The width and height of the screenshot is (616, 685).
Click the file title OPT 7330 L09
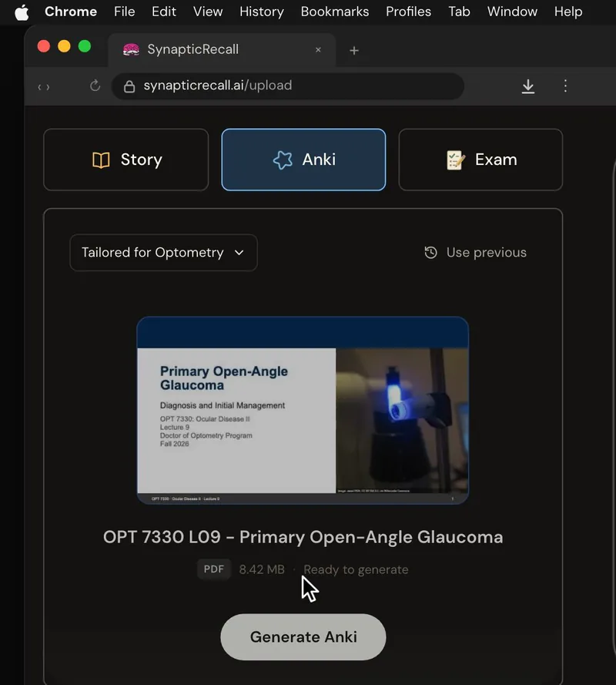pos(303,537)
